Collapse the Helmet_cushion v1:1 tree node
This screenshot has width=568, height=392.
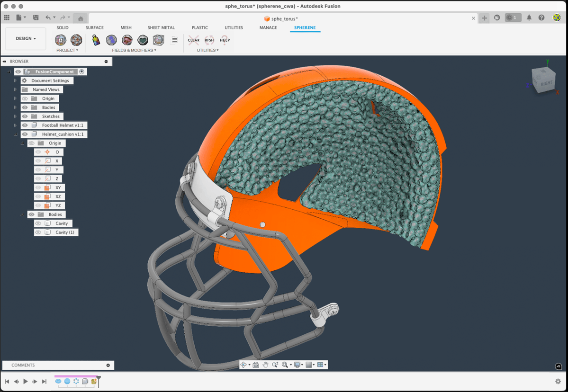coord(15,134)
